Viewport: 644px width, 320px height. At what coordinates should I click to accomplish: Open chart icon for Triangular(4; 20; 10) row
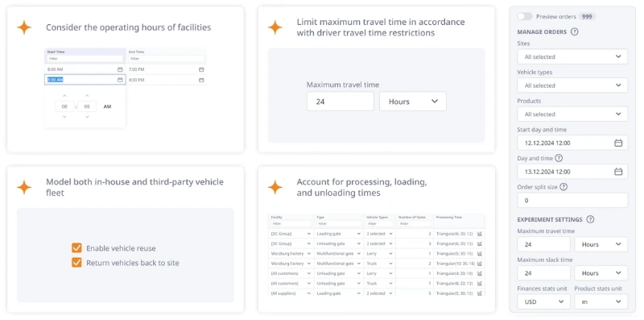[480, 273]
